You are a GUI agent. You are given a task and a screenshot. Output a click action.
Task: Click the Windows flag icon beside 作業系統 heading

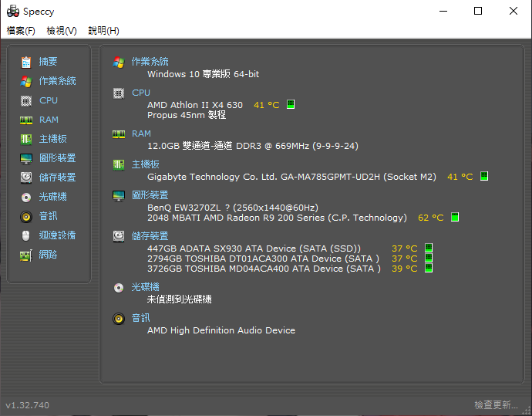119,63
